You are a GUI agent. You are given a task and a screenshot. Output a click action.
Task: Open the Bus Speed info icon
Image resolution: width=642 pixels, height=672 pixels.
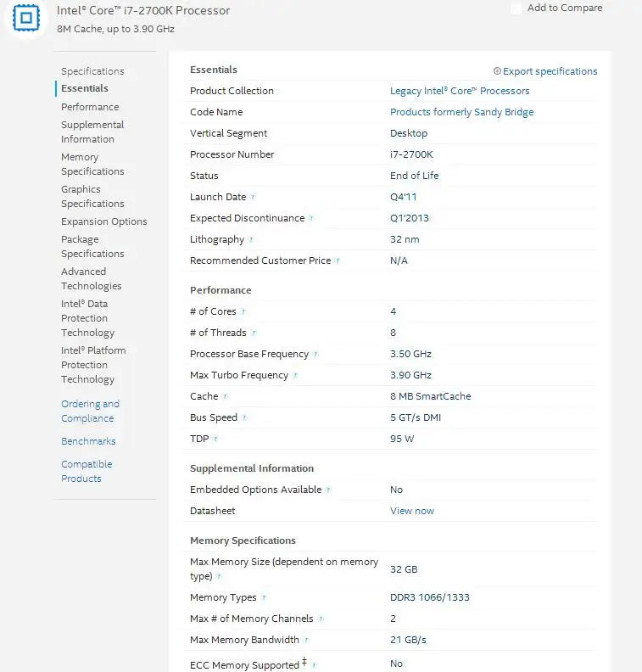pyautogui.click(x=243, y=417)
